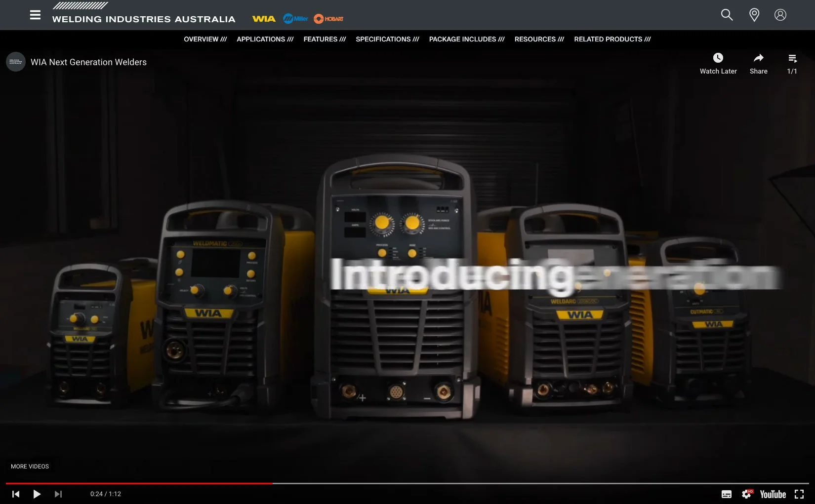Jump to the Specifications section
Screen dimensions: 815x504
tap(387, 39)
